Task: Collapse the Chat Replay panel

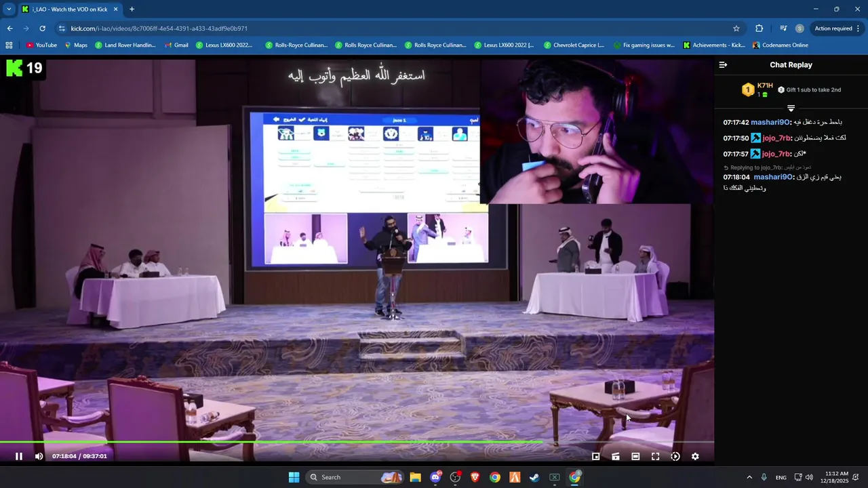Action: click(x=723, y=65)
